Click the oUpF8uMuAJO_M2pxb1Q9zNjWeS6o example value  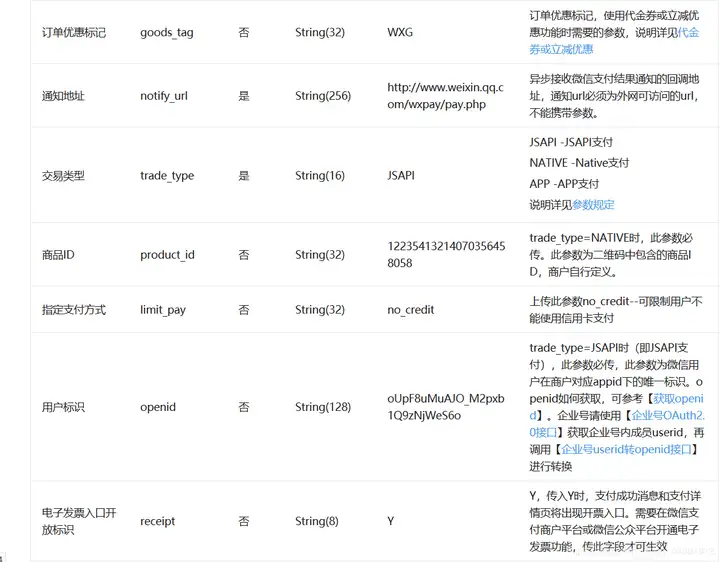pyautogui.click(x=446, y=407)
